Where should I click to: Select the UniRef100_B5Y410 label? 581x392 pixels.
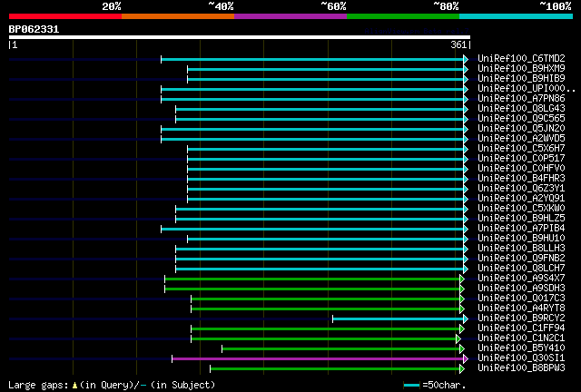click(521, 348)
